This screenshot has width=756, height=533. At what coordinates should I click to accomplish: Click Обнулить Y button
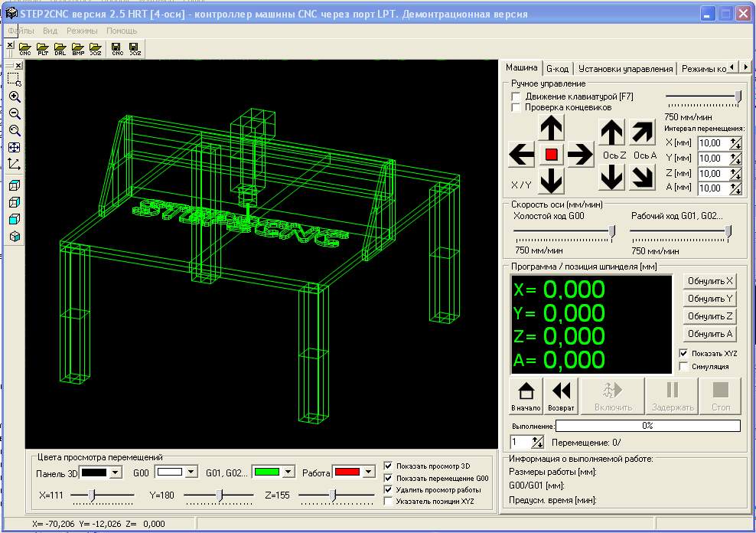pos(710,299)
